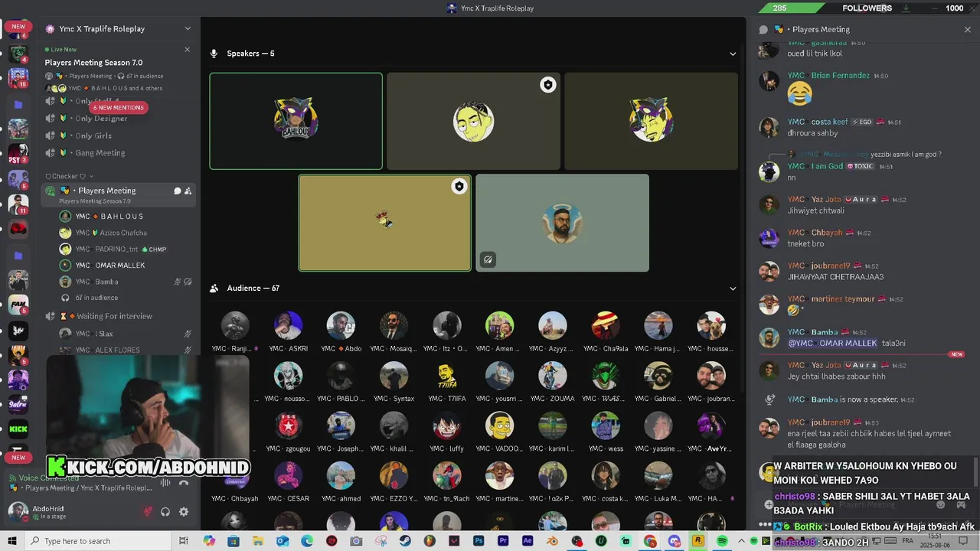Open audience member luffy avatar
The width and height of the screenshot is (980, 551).
pyautogui.click(x=446, y=425)
